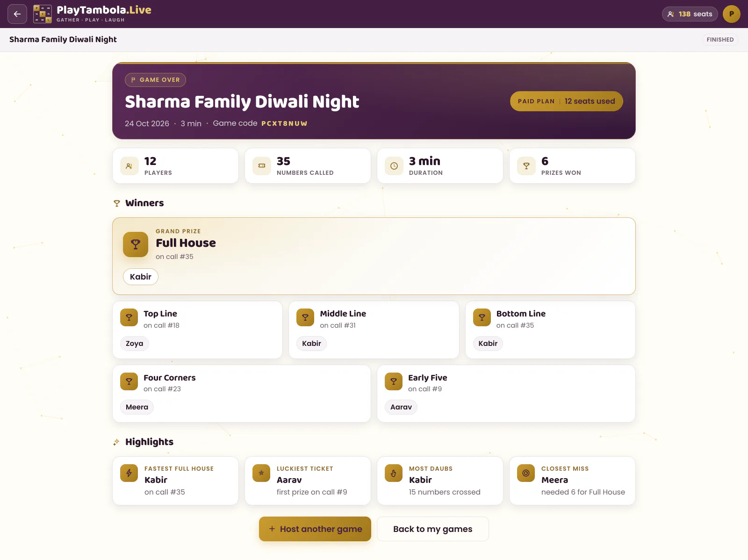Viewport: 748px width, 560px height.
Task: Select the Aarav chip under Early Five
Action: tap(401, 407)
